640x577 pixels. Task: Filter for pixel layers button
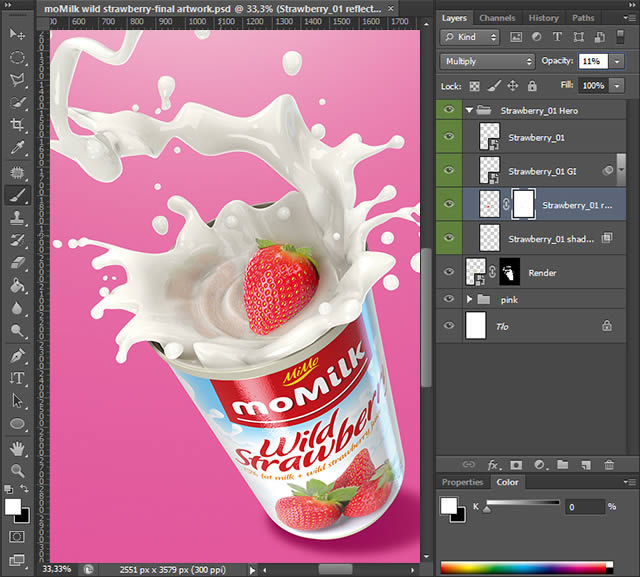tap(516, 37)
